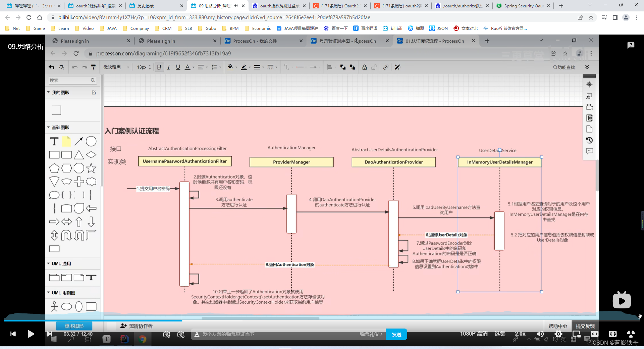
Task: Toggle web fullscreen for the video
Action: pyautogui.click(x=595, y=334)
